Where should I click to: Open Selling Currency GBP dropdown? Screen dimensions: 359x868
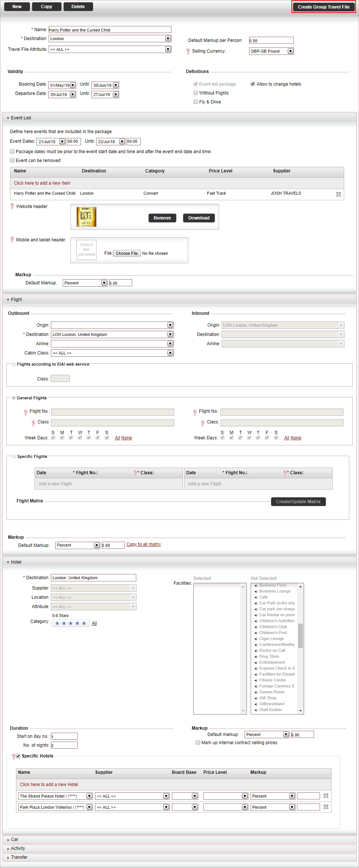coord(291,51)
